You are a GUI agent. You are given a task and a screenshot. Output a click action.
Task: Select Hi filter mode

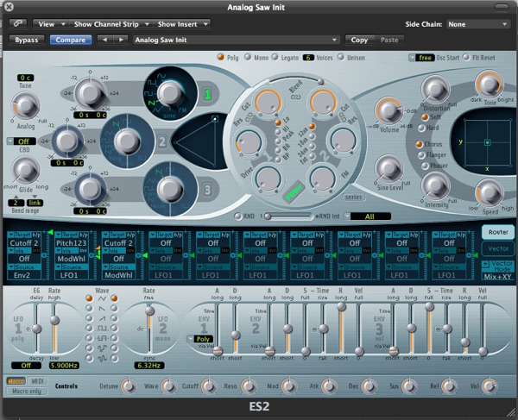coord(278,132)
